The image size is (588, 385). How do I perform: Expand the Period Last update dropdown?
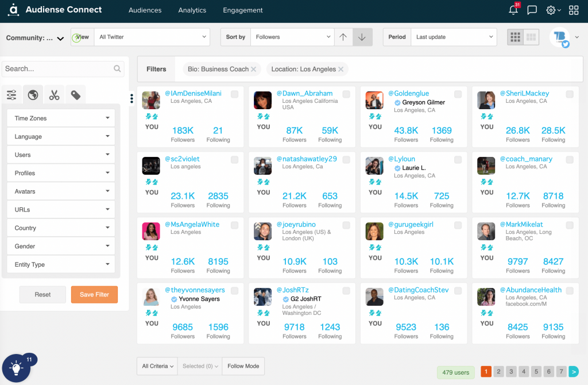(x=454, y=37)
